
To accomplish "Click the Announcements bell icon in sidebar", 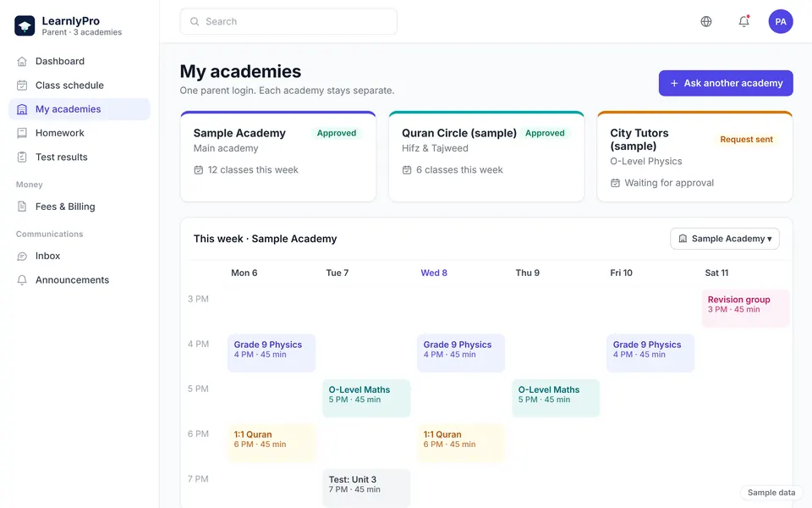I will point(22,280).
